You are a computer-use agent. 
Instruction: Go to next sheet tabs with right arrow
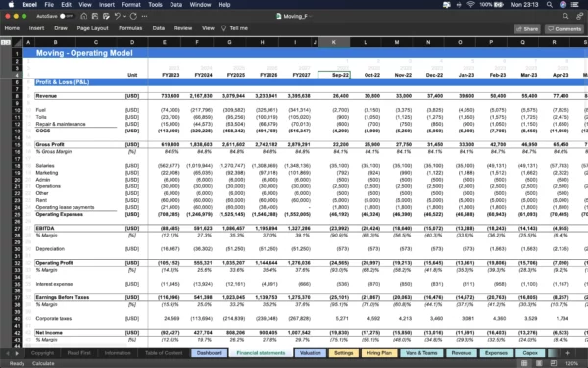(17, 353)
